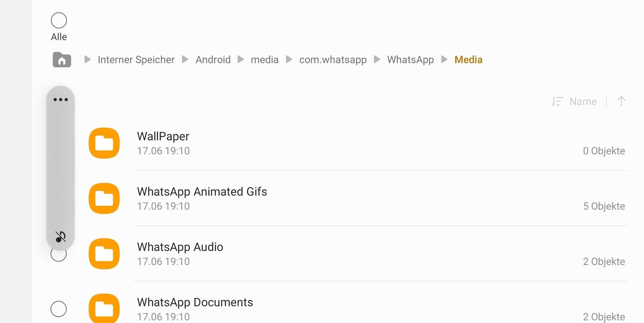This screenshot has width=644, height=323.
Task: Open the WallPaper folder icon
Action: tap(104, 143)
